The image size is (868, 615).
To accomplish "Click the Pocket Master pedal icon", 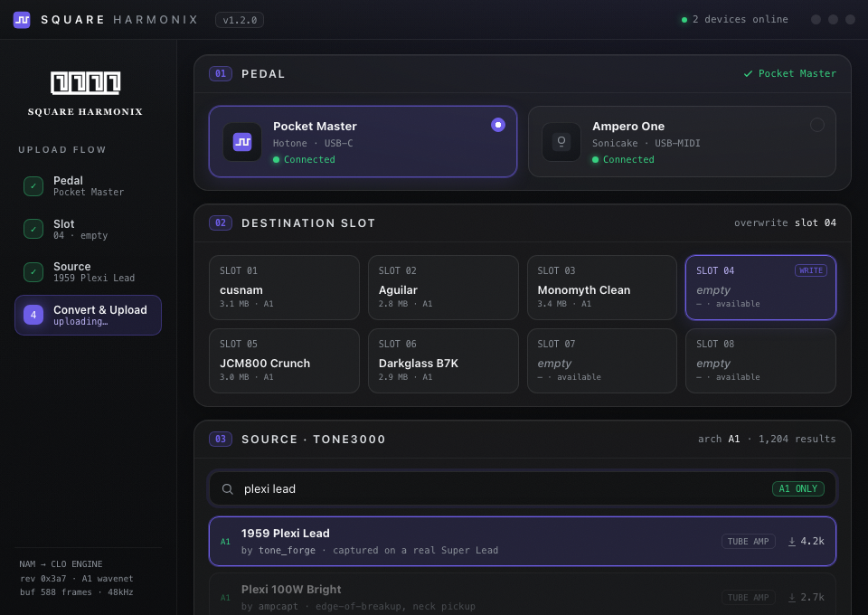I will click(x=242, y=142).
